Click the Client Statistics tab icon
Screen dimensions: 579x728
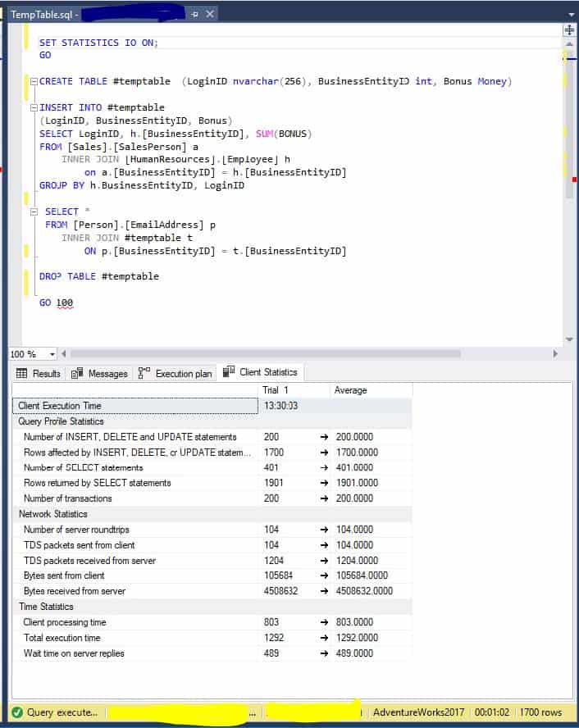229,371
